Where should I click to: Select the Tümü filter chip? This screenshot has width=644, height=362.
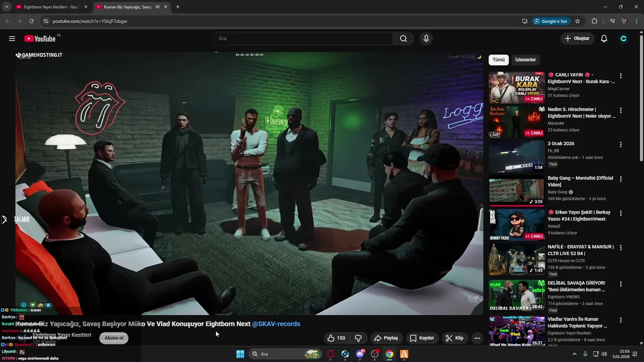(x=499, y=60)
